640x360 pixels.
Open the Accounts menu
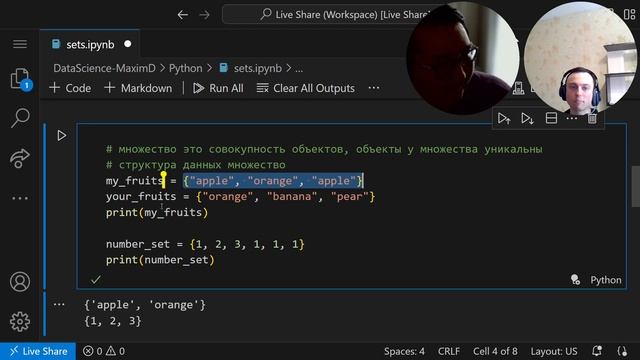click(20, 282)
